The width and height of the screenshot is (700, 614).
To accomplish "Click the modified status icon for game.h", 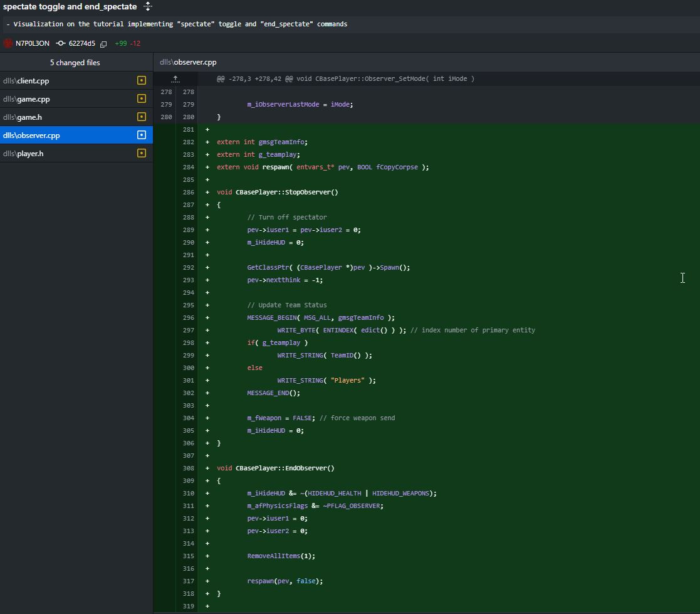I will [x=142, y=117].
